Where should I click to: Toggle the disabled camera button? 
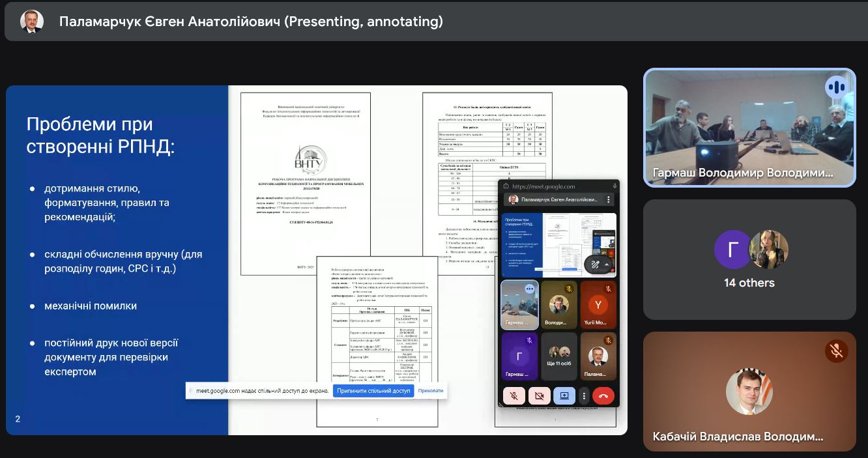pos(539,395)
